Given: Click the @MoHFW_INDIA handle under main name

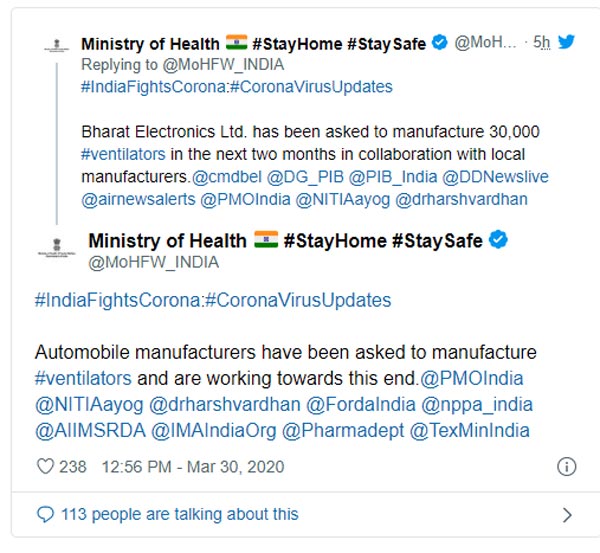Looking at the screenshot, I should [153, 263].
